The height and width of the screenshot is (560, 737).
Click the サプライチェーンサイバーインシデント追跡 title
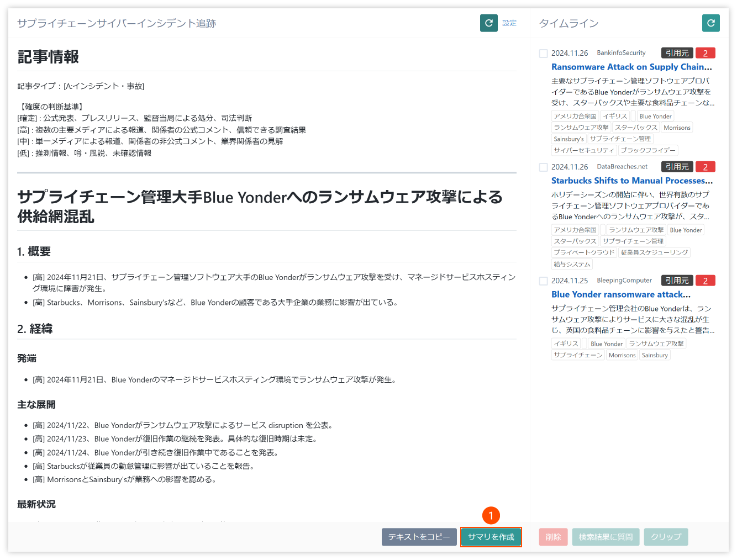pos(117,23)
